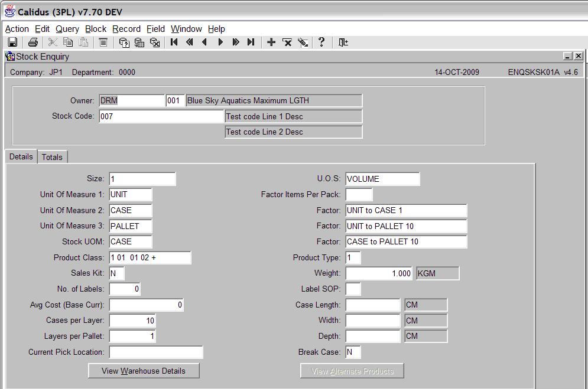The height and width of the screenshot is (389, 588).
Task: Click the Current Pick Location field
Action: 156,352
